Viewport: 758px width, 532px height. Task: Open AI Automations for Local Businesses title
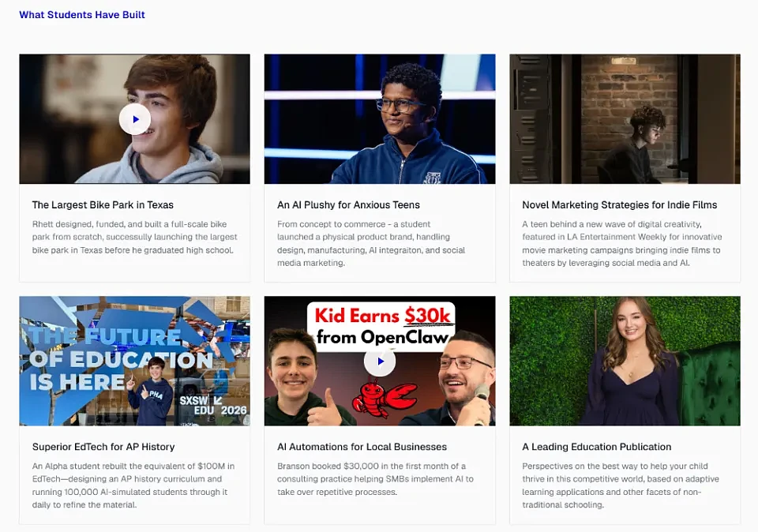click(x=362, y=447)
